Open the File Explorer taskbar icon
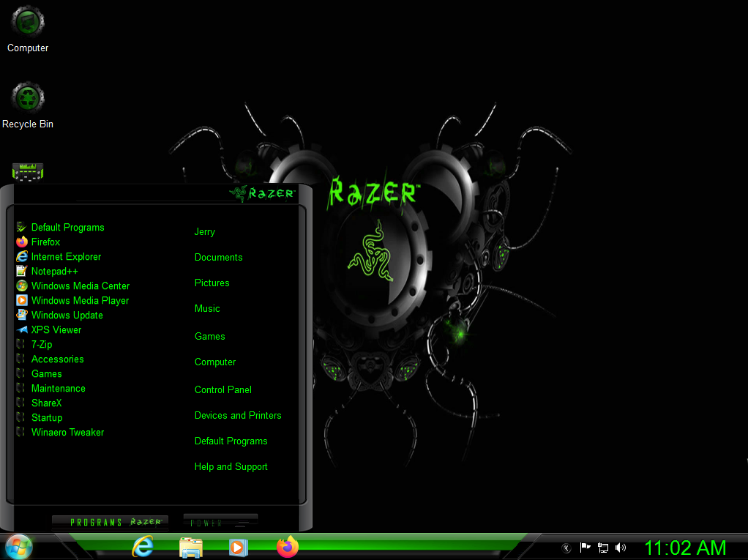748x560 pixels. pos(191,547)
